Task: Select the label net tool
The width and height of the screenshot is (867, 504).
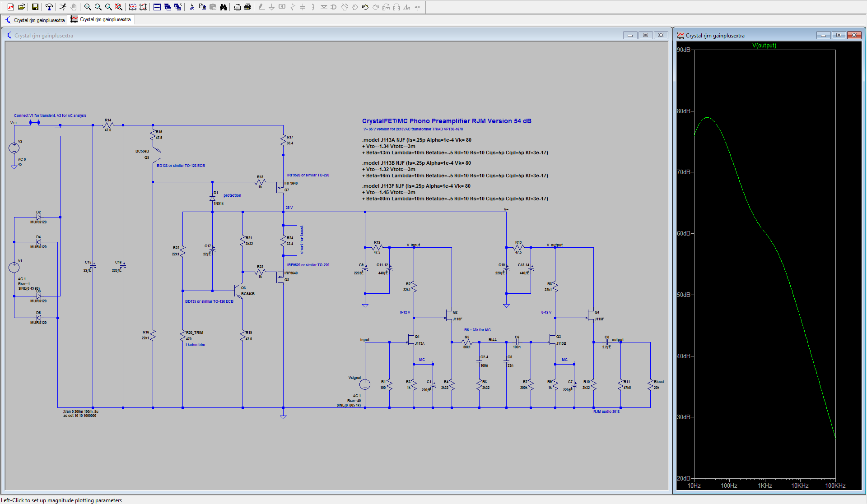Action: pos(282,7)
